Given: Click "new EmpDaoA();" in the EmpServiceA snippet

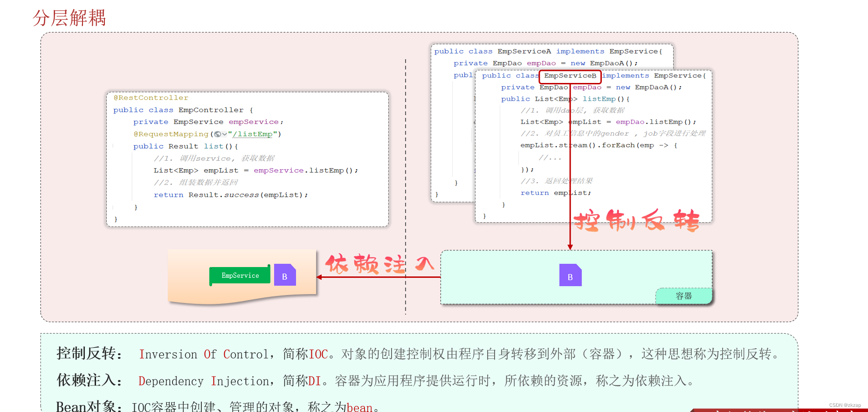Looking at the screenshot, I should (604, 63).
